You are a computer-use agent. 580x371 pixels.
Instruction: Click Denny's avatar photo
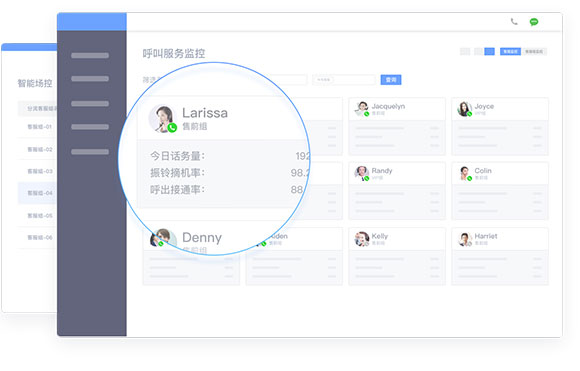pos(163,238)
